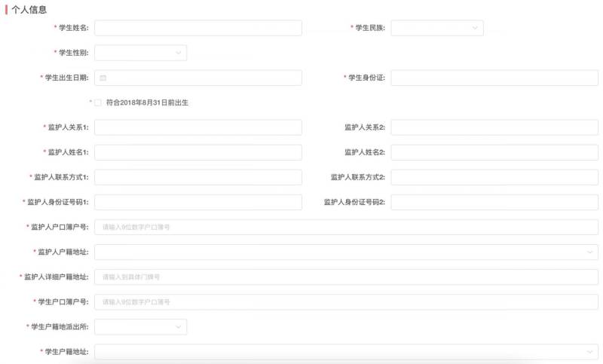The image size is (603, 364).
Task: Focus the 学生身份证 input field
Action: click(494, 78)
